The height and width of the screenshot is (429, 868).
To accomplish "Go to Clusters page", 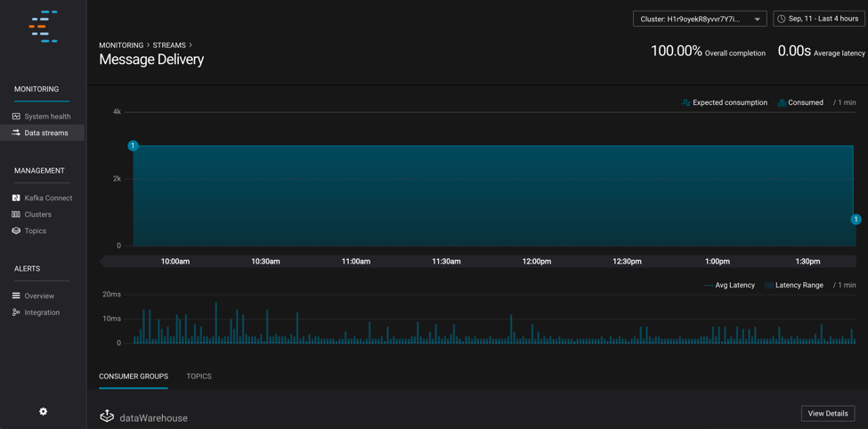I will tap(37, 214).
